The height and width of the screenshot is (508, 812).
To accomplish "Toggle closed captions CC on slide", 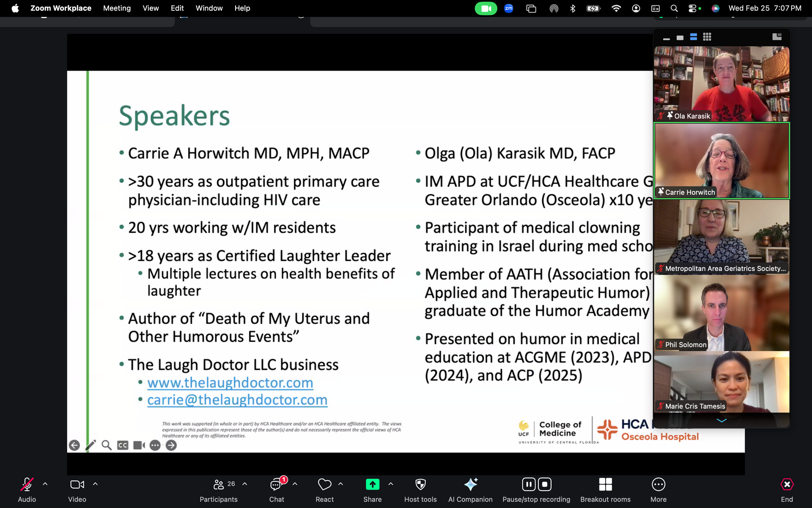I will pyautogui.click(x=123, y=445).
